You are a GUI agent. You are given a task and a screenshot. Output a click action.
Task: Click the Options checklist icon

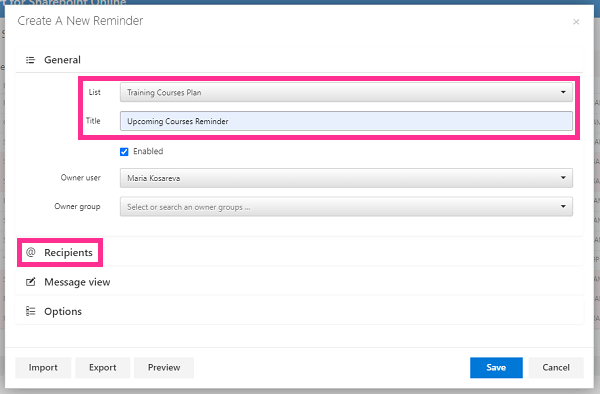coord(30,311)
